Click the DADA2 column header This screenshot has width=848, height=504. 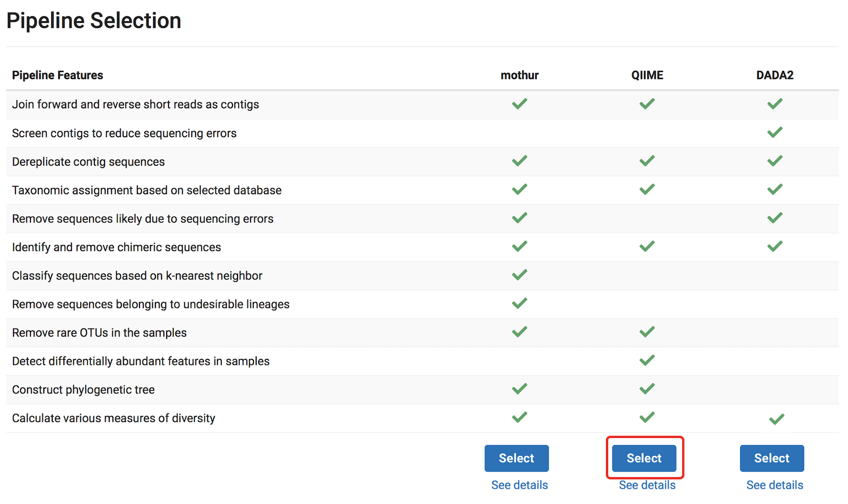(x=775, y=75)
